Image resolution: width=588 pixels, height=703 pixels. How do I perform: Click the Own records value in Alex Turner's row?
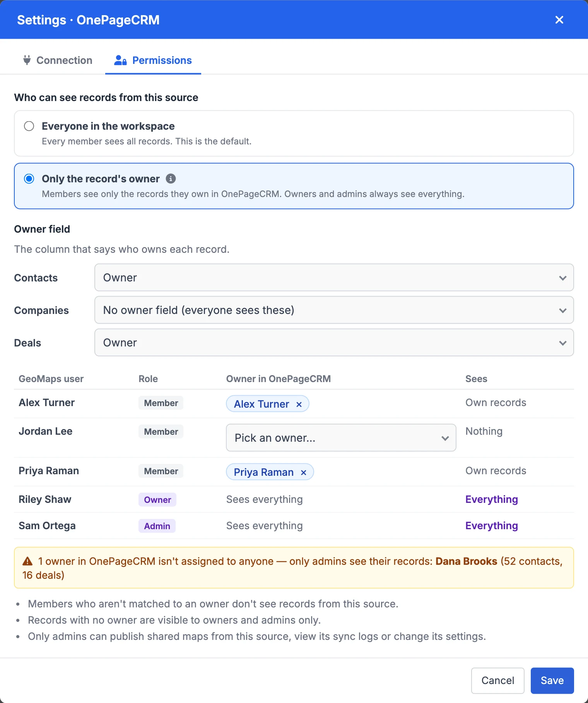click(x=496, y=403)
